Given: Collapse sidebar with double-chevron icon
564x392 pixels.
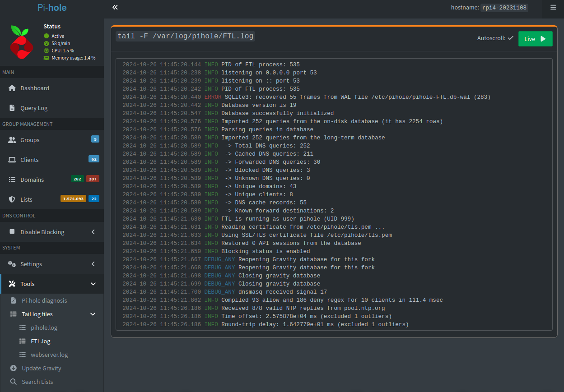Looking at the screenshot, I should (x=115, y=7).
